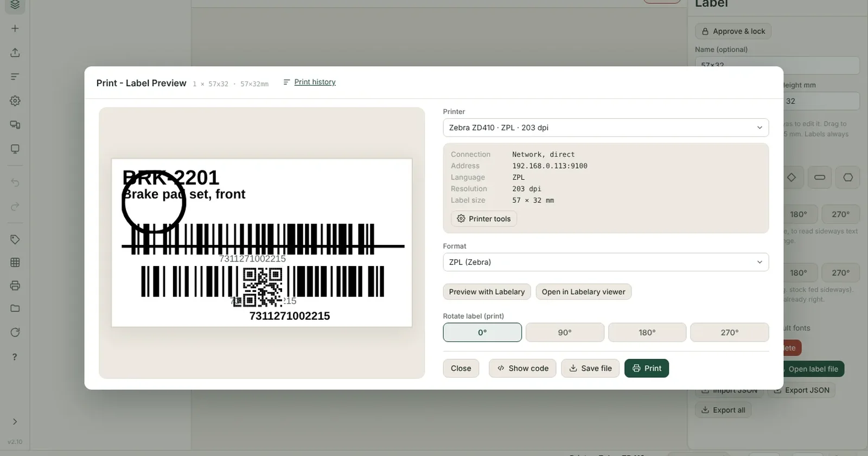Click the tag icon in left sidebar

tap(15, 239)
